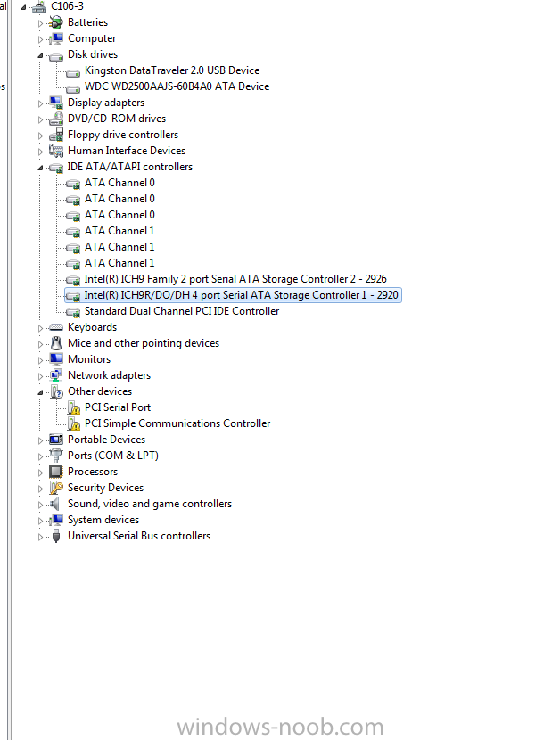Click the System devices icon

pyautogui.click(x=55, y=520)
